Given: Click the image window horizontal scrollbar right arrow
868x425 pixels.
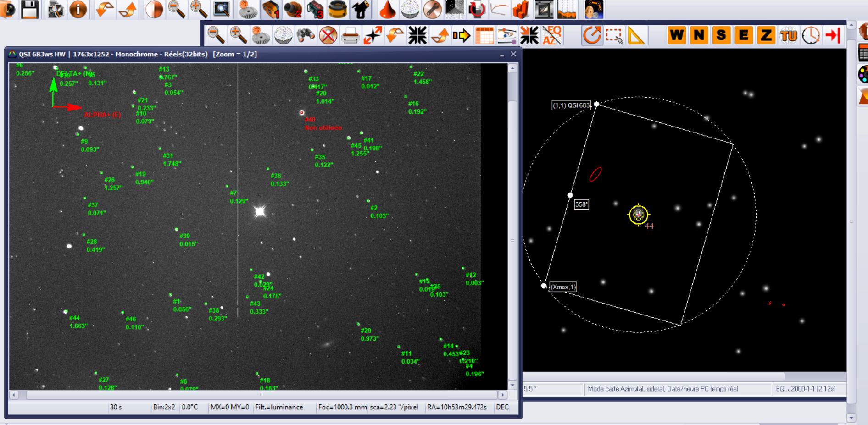Looking at the screenshot, I should click(502, 395).
